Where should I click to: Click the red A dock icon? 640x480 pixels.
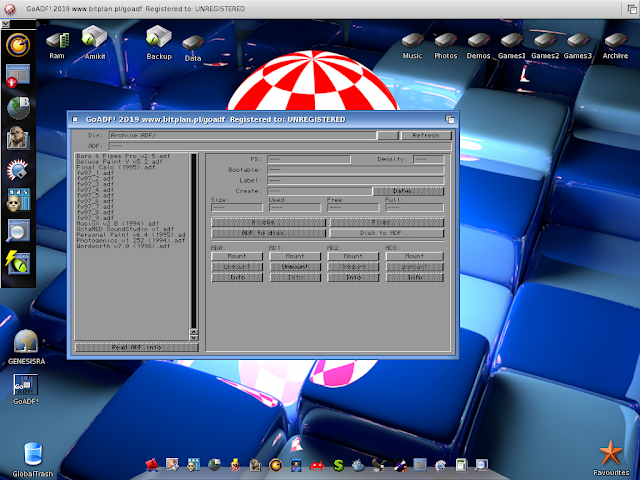(152, 465)
